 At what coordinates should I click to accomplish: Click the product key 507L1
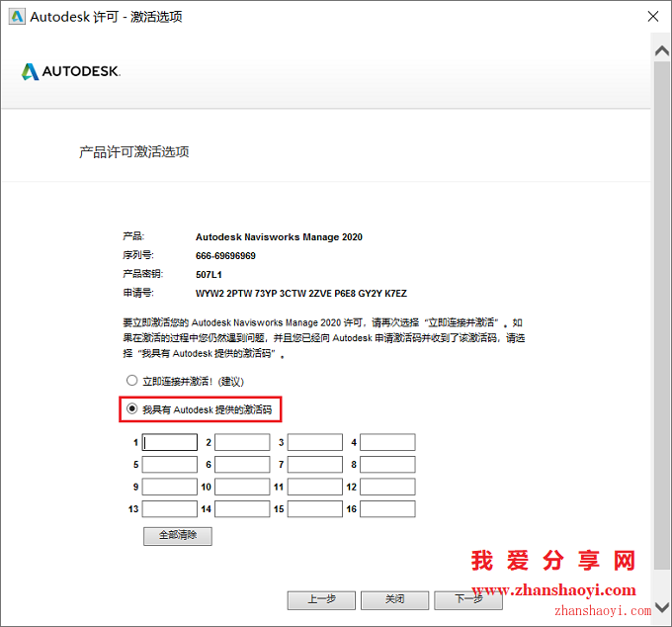[209, 275]
